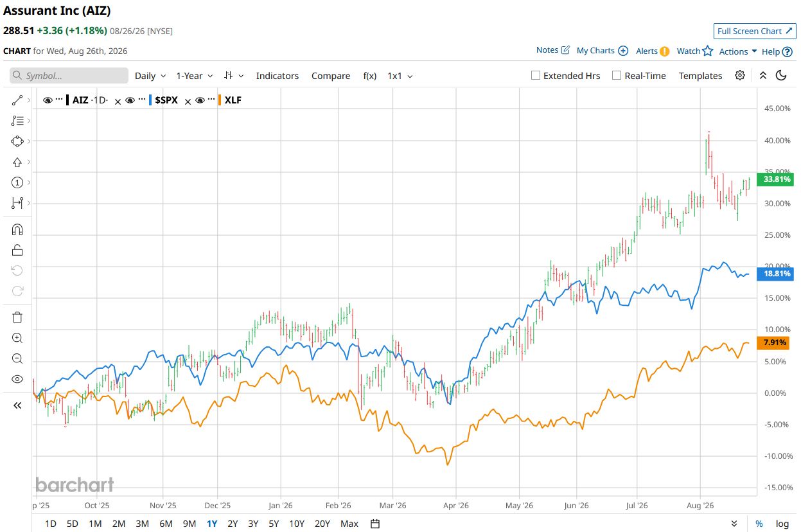This screenshot has height=532, width=801.
Task: Select the 1Y time range
Action: coord(212,524)
